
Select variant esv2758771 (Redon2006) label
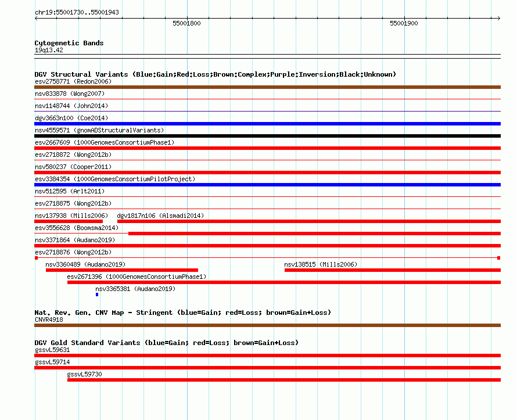(x=73, y=81)
